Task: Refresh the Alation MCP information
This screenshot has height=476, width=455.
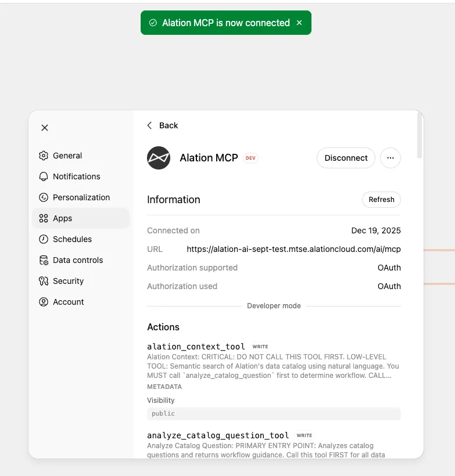Action: tap(381, 199)
